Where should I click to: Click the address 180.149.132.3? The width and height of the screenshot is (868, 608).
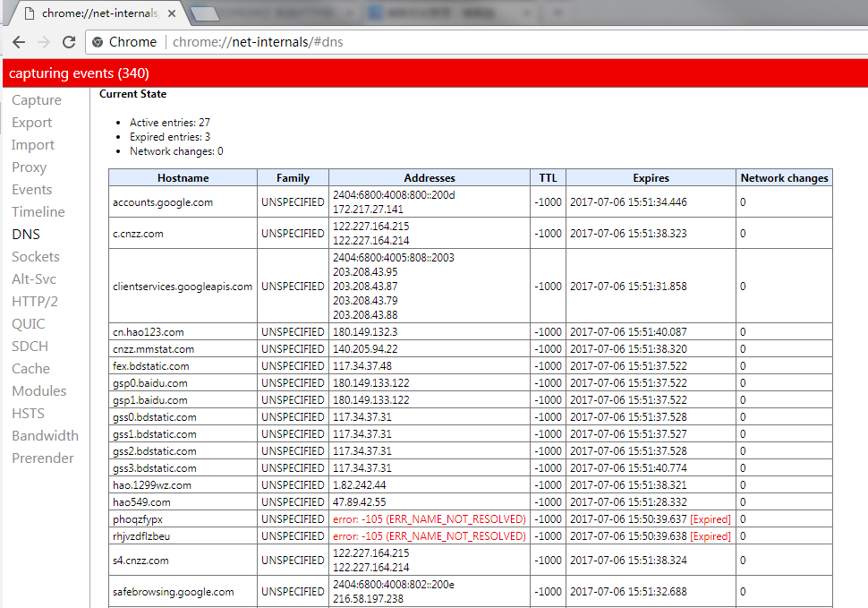point(365,332)
